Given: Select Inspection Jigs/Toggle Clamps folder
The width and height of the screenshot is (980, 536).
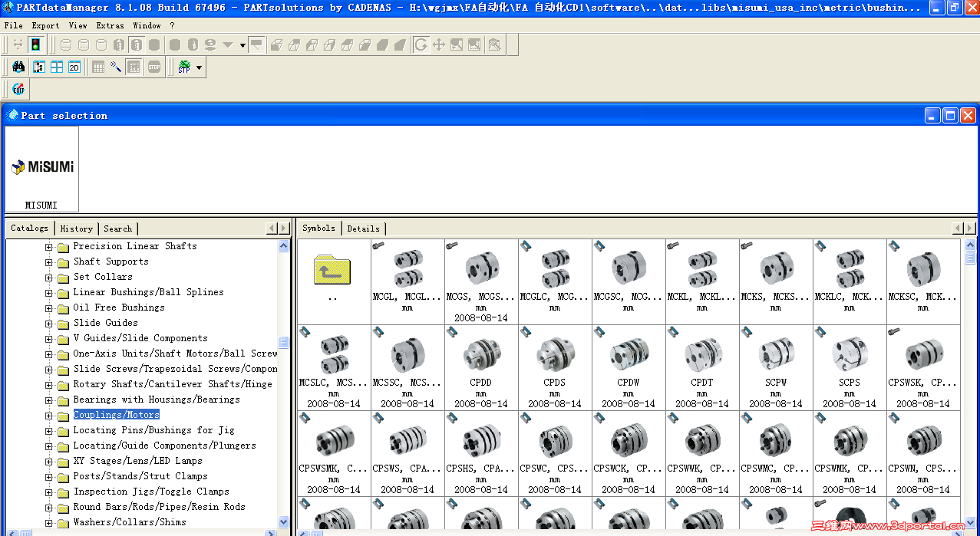Looking at the screenshot, I should tap(151, 492).
